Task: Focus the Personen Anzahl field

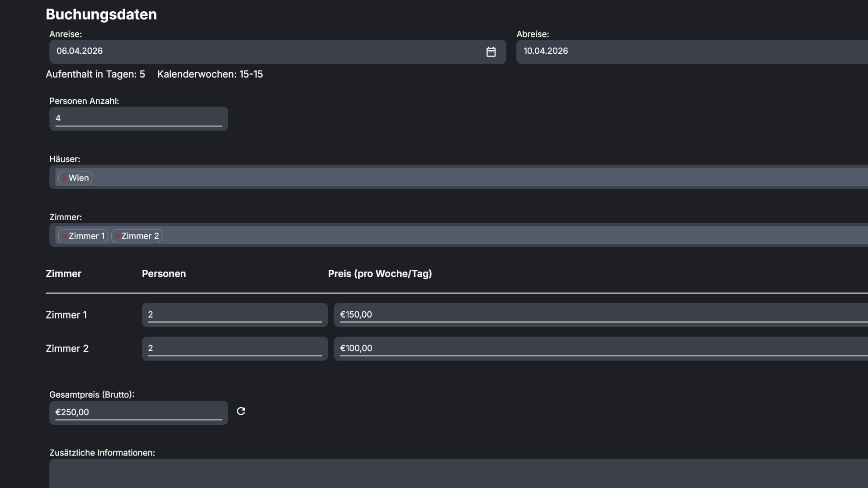Action: [139, 119]
